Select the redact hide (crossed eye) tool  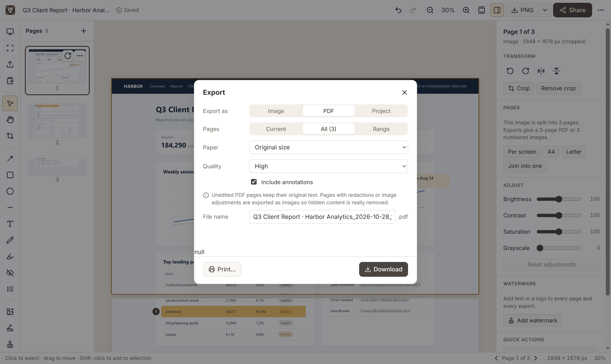tap(10, 273)
